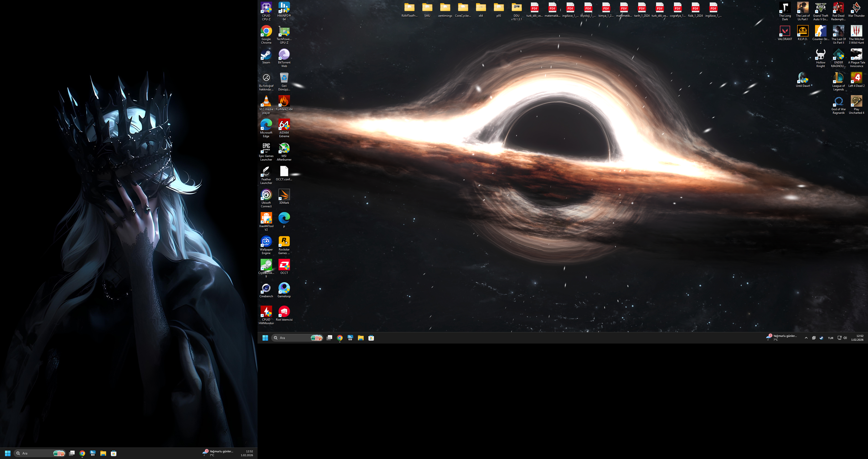Click the Riot İstemcisi desktop shortcut
The image size is (868, 459).
pos(284,313)
